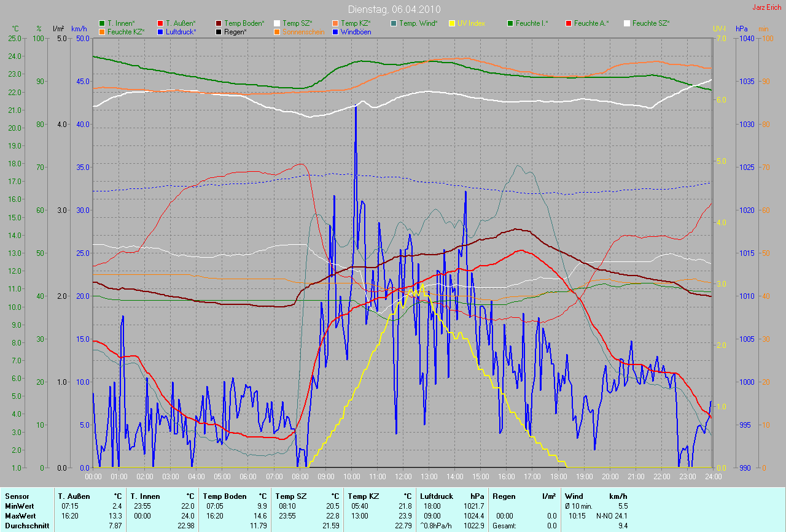Click the black Regen legend square

[219, 31]
